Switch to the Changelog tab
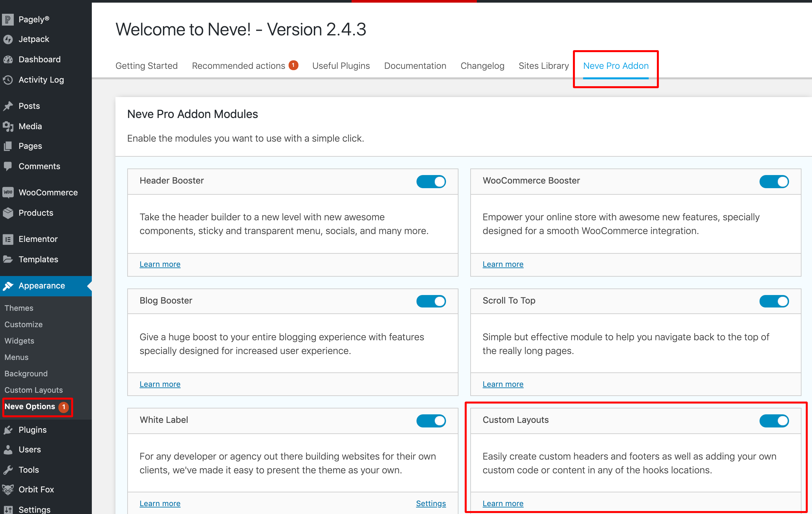The image size is (812, 514). tap(482, 66)
